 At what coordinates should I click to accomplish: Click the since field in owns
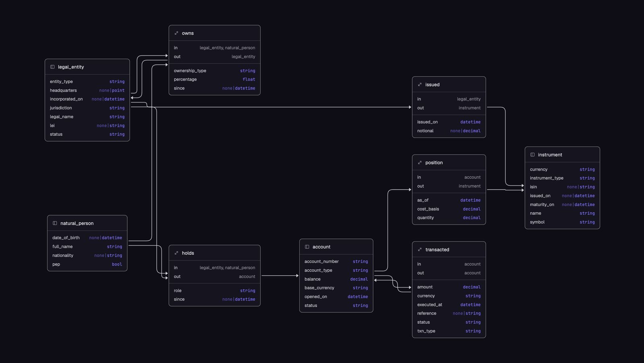coord(215,88)
